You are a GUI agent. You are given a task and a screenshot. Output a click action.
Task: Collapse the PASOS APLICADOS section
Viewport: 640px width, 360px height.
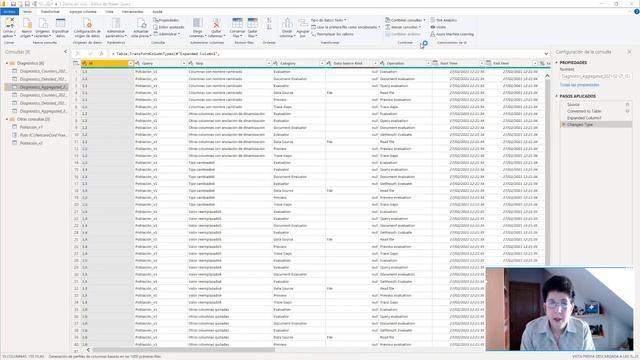556,96
